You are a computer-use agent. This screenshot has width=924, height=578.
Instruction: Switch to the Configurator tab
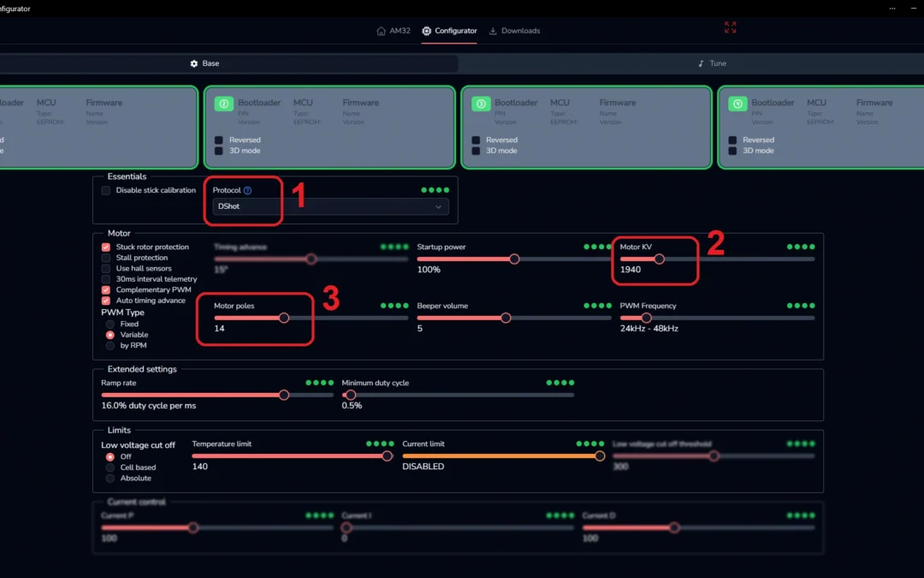[x=450, y=31]
